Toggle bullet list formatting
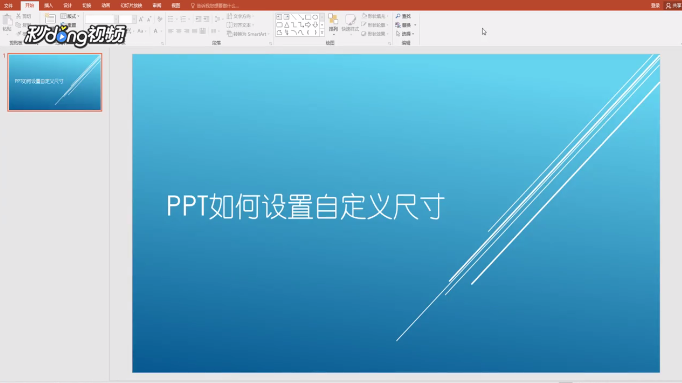Screen dimensions: 682x383 (x=171, y=19)
